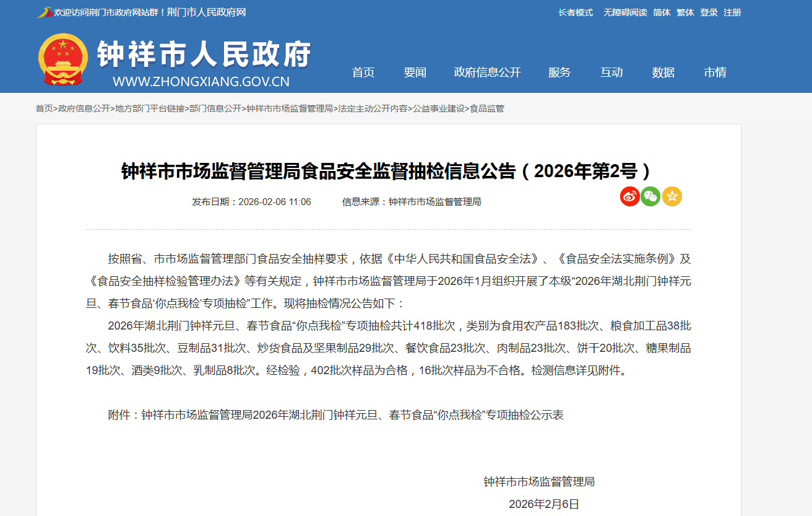The image size is (812, 516).
Task: Click 钟祥市市场监督管理局 breadcrumb
Action: point(290,108)
